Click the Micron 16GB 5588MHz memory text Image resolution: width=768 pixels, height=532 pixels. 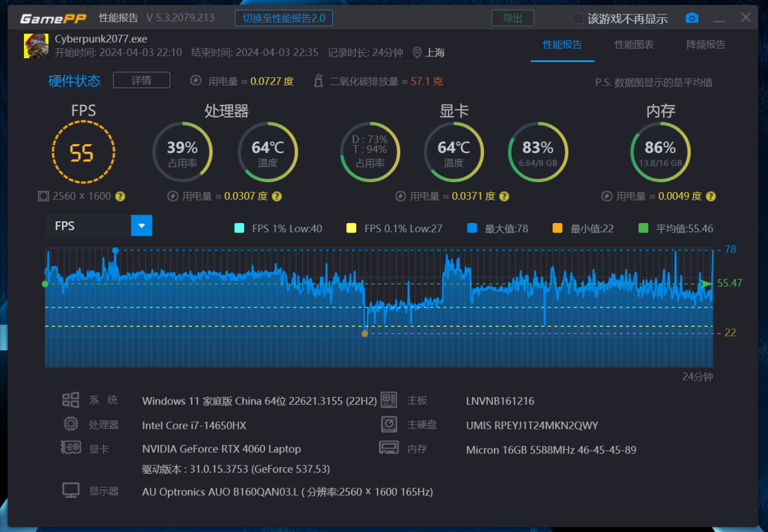tap(551, 450)
